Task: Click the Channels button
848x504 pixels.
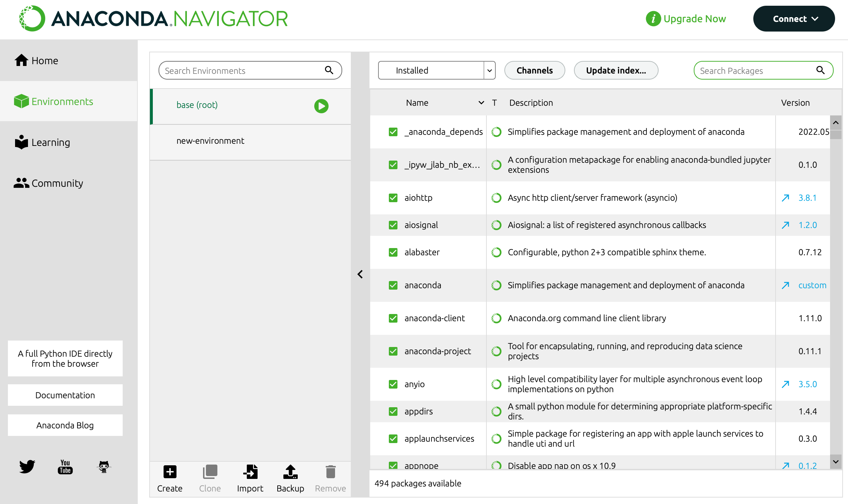Action: point(534,70)
